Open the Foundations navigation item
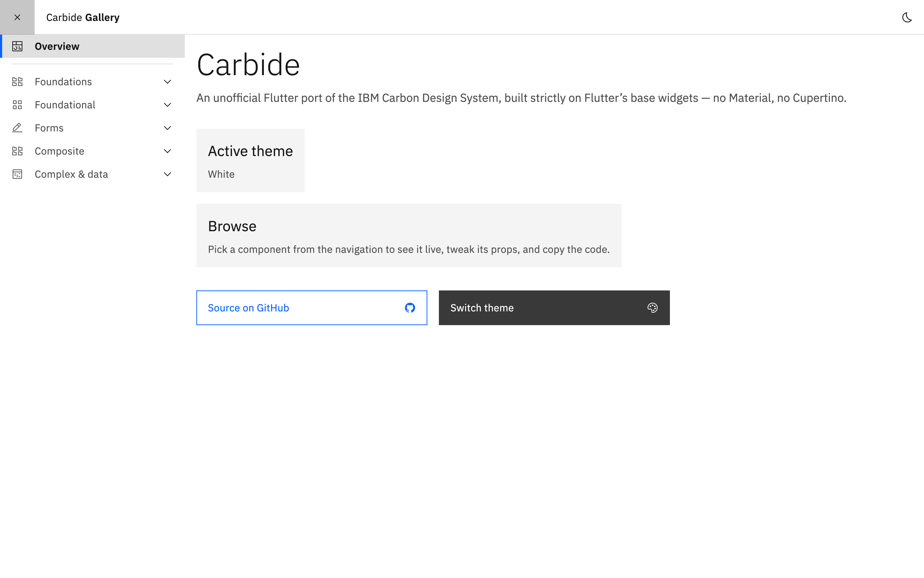 pyautogui.click(x=92, y=82)
